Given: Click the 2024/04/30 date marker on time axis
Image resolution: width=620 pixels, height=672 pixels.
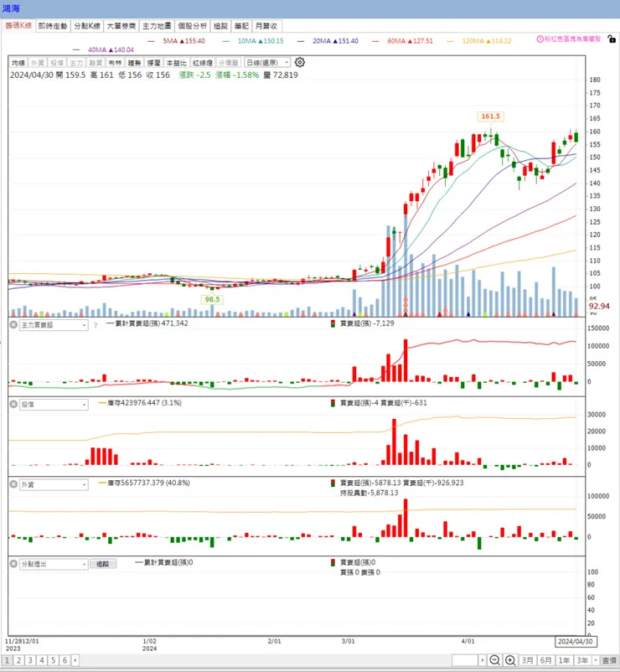Looking at the screenshot, I should [x=576, y=642].
